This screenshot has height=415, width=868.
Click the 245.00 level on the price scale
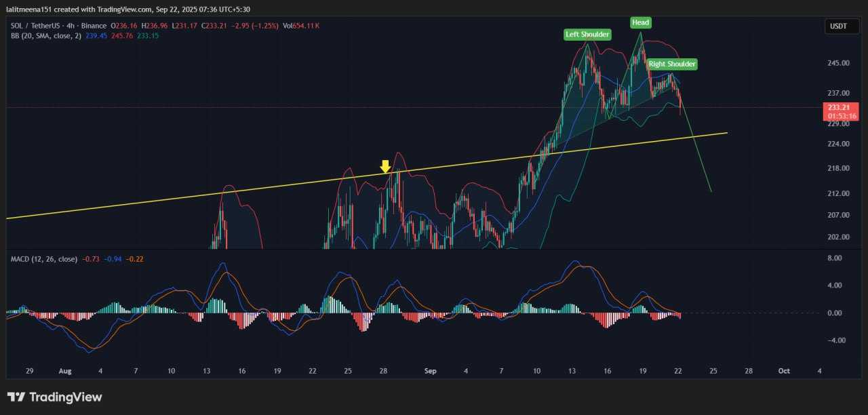tap(838, 63)
